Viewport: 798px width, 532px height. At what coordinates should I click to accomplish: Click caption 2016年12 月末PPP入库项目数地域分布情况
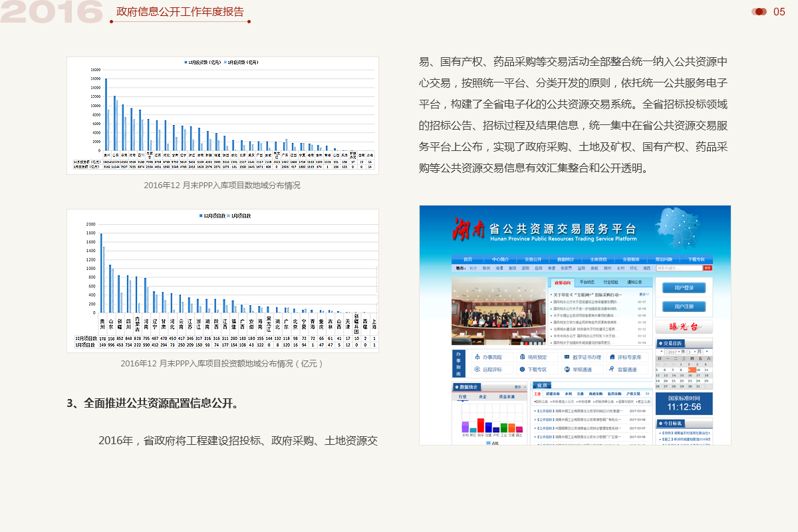[222, 186]
